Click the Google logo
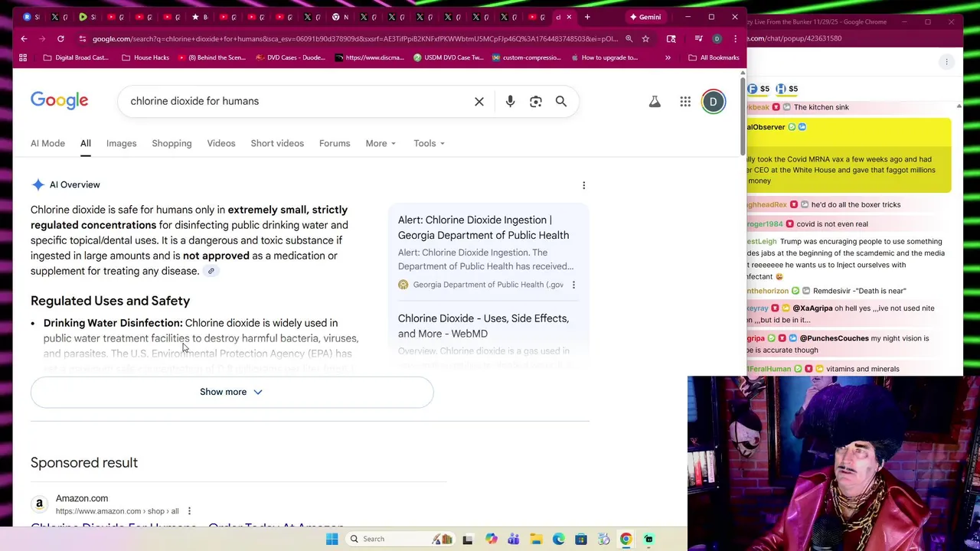This screenshot has width=980, height=551. [x=60, y=100]
